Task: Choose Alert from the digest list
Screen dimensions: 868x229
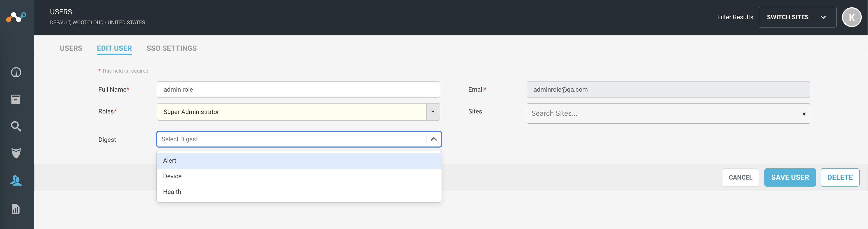Action: tap(299, 161)
